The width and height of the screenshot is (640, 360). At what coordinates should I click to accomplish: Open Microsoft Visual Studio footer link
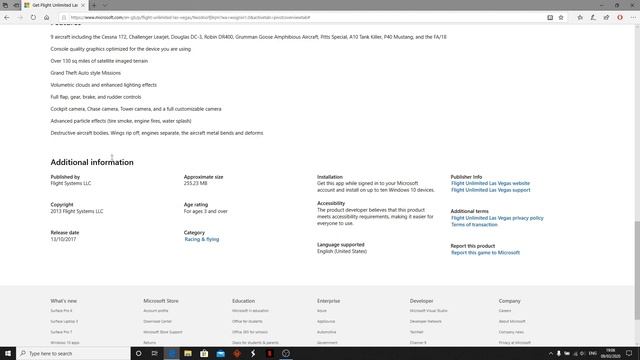point(429,311)
